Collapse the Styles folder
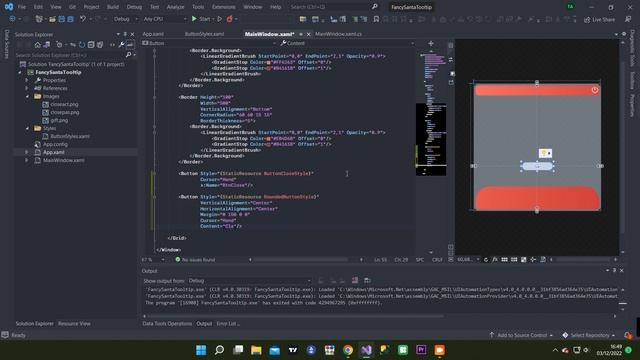This screenshot has height=360, width=640. pyautogui.click(x=27, y=128)
